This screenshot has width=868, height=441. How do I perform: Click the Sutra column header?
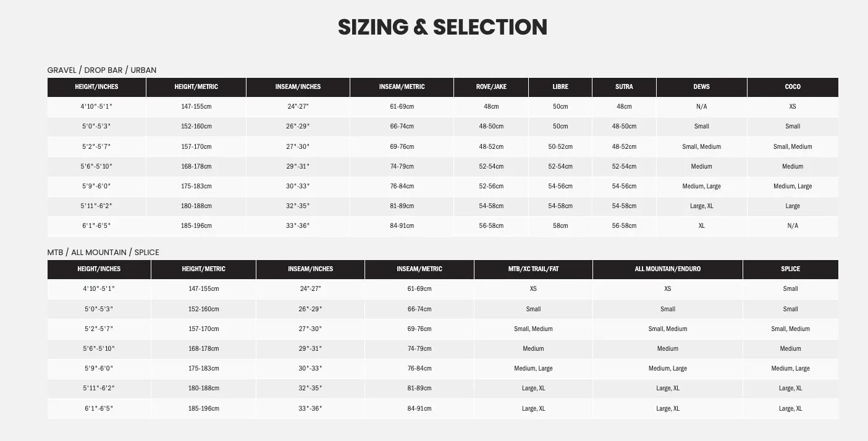point(624,87)
